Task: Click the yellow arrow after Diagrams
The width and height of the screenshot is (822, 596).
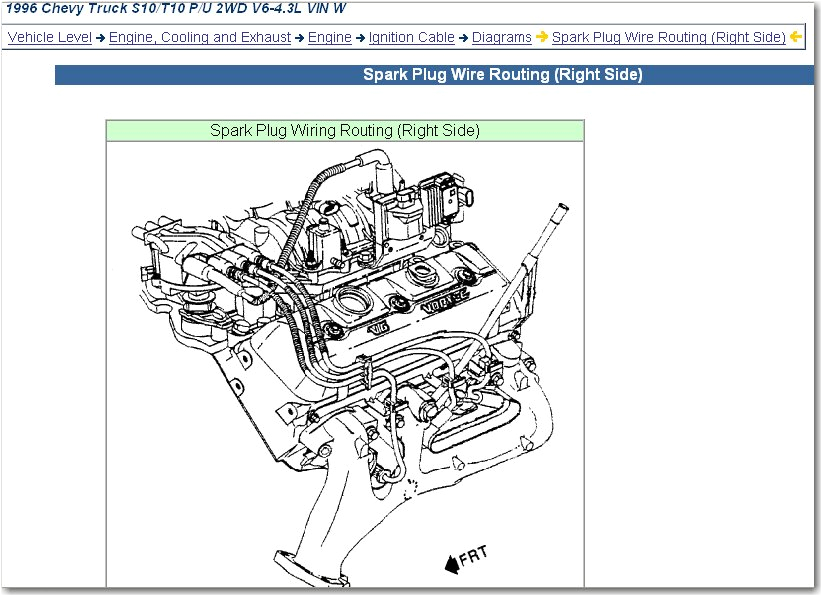Action: point(542,38)
